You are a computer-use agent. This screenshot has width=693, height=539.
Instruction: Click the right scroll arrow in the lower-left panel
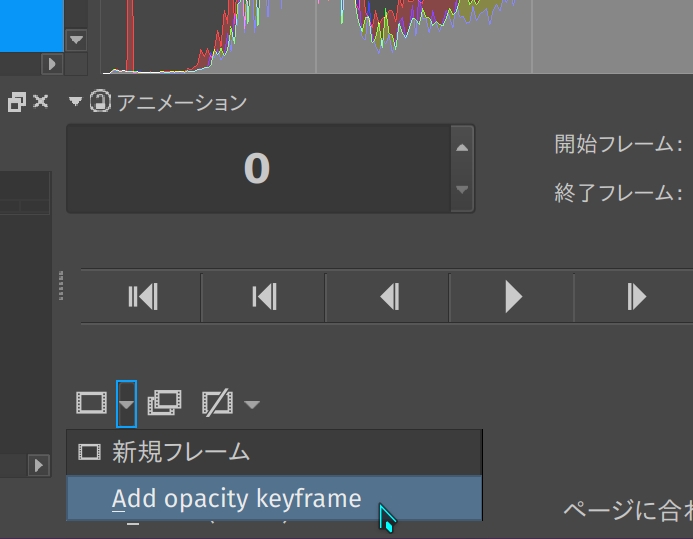tap(38, 465)
